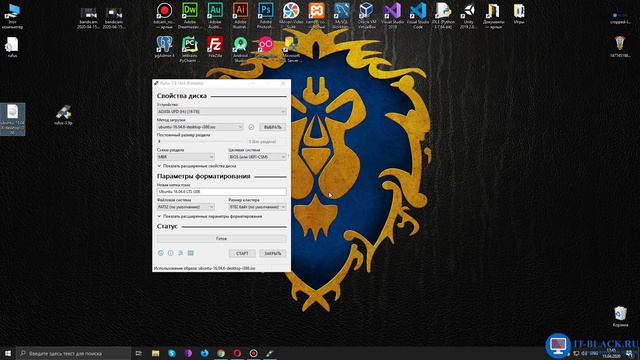Screen dimensions: 640x360
Task: Click the ЗАКРЫТЬ button
Action: (273, 253)
